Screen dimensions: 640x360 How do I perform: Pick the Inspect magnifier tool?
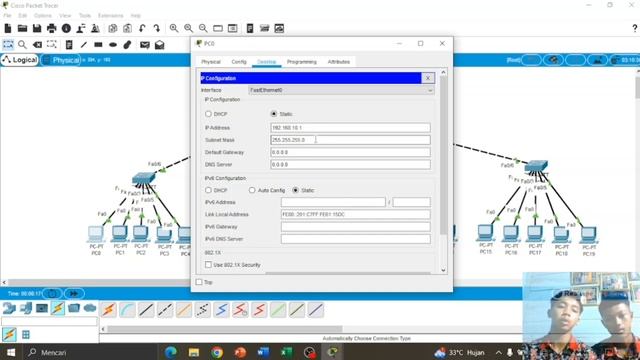coord(22,44)
